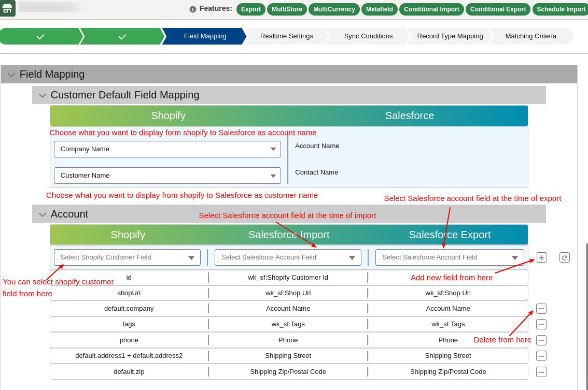Image resolution: width=588 pixels, height=390 pixels.
Task: Collapse the Account section
Action: (42, 213)
